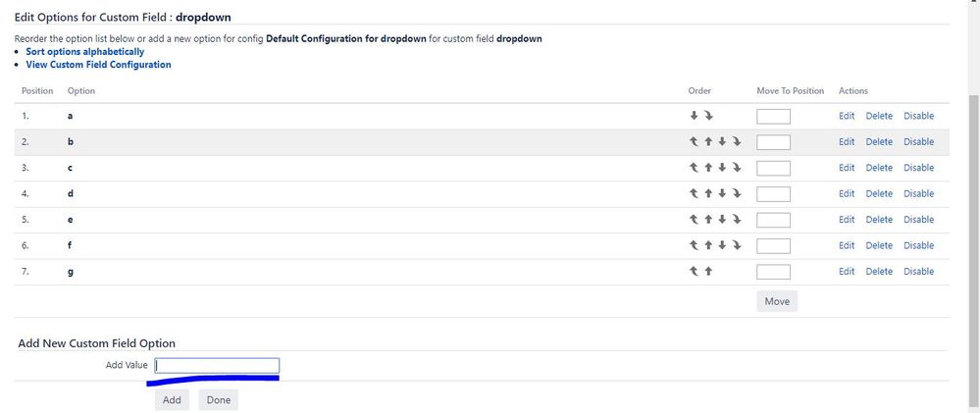This screenshot has height=413, width=980.
Task: Move option a down one position
Action: [x=694, y=116]
